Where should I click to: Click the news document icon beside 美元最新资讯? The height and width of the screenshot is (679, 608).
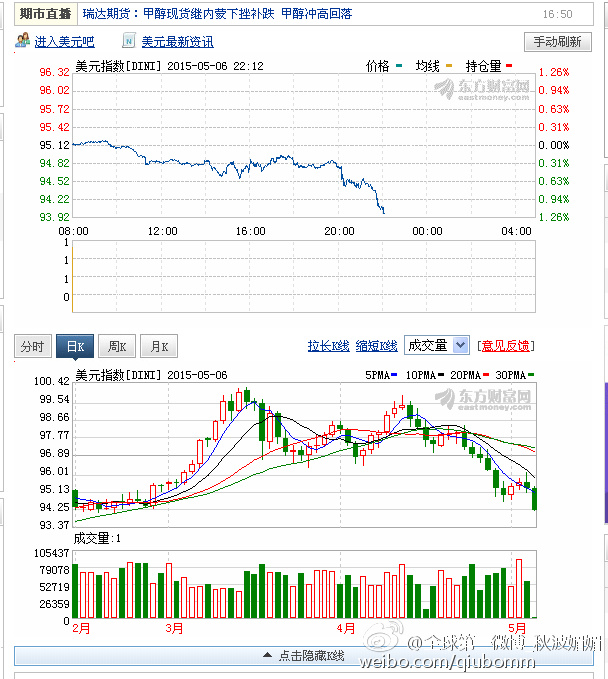[129, 41]
